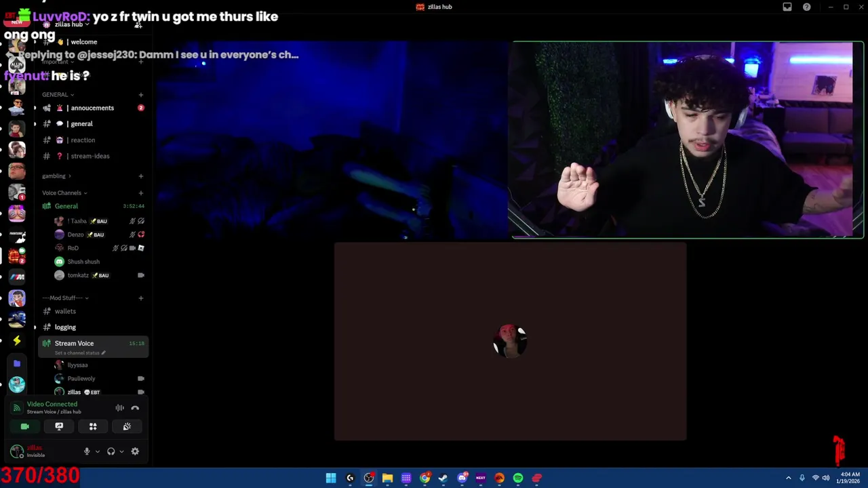The width and height of the screenshot is (868, 488).
Task: Collapse the Voice Channels category
Action: tap(64, 193)
